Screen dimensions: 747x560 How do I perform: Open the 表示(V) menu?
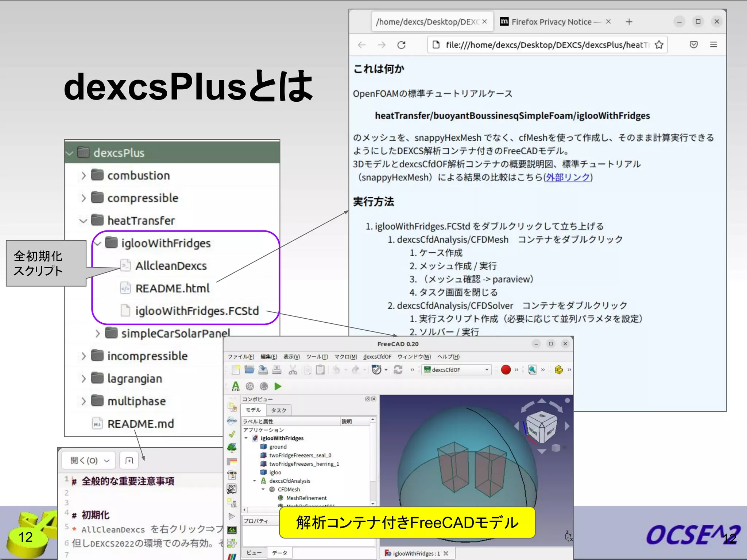pos(291,357)
